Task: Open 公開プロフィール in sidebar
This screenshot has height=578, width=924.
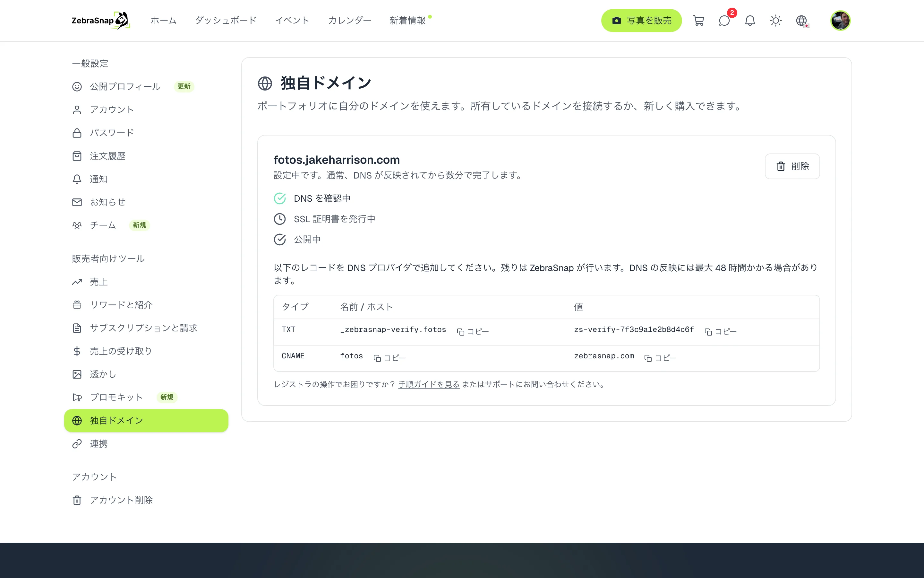Action: tap(146, 87)
